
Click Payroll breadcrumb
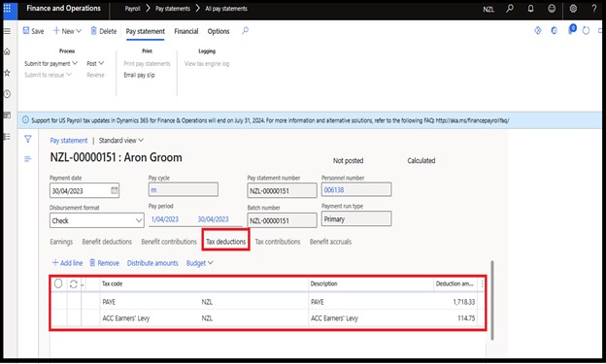(x=132, y=9)
